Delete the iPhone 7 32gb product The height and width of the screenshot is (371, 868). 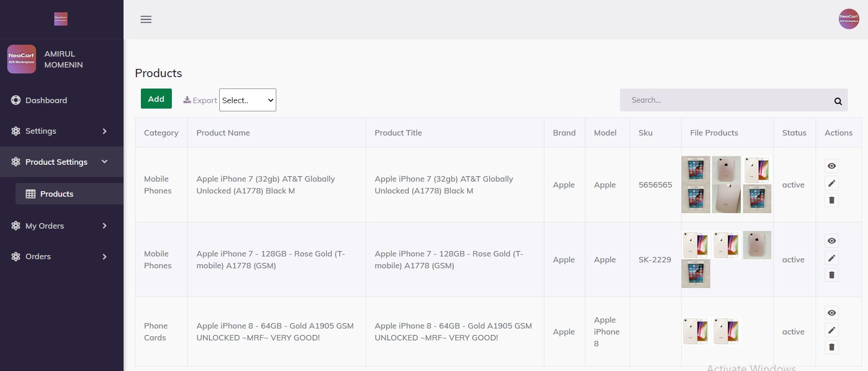pos(832,200)
